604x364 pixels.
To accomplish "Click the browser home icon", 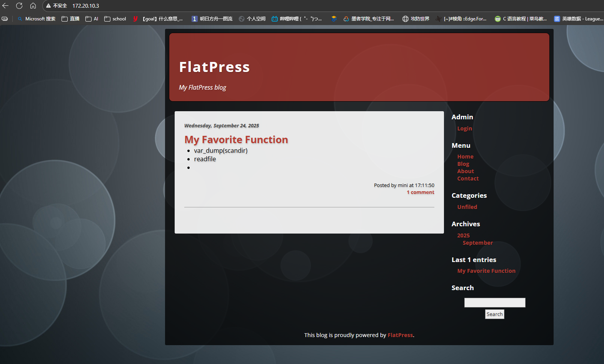I will point(33,6).
